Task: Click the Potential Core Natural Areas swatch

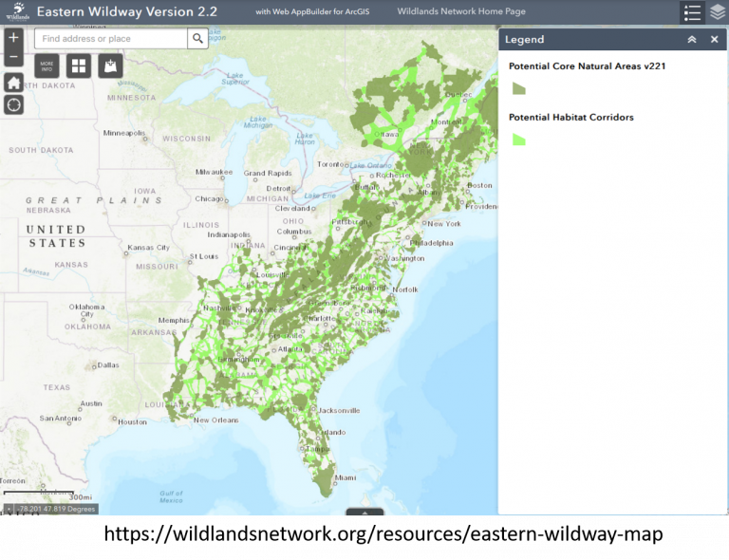Action: pos(519,88)
